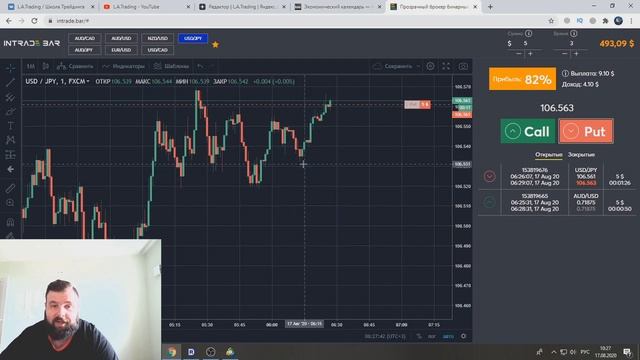Select the EUR/USD currency pair

[121, 50]
